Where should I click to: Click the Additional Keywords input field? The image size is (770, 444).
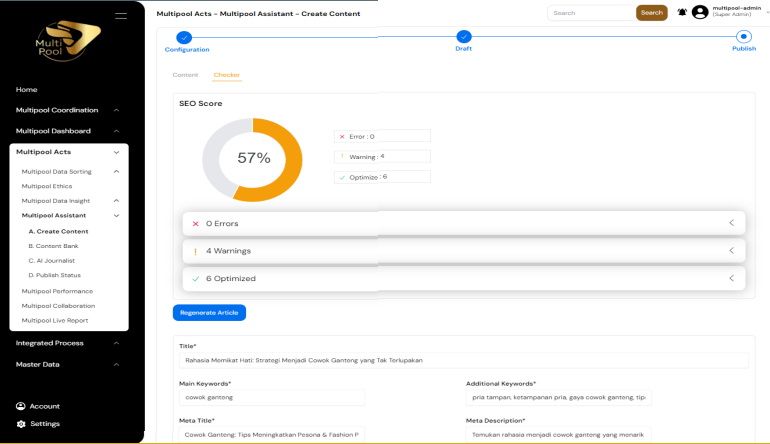[x=558, y=397]
